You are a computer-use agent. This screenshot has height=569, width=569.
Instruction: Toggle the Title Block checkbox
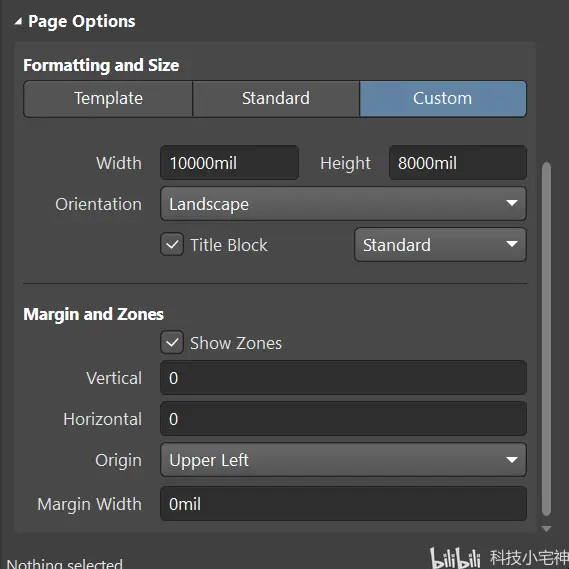[x=172, y=244]
